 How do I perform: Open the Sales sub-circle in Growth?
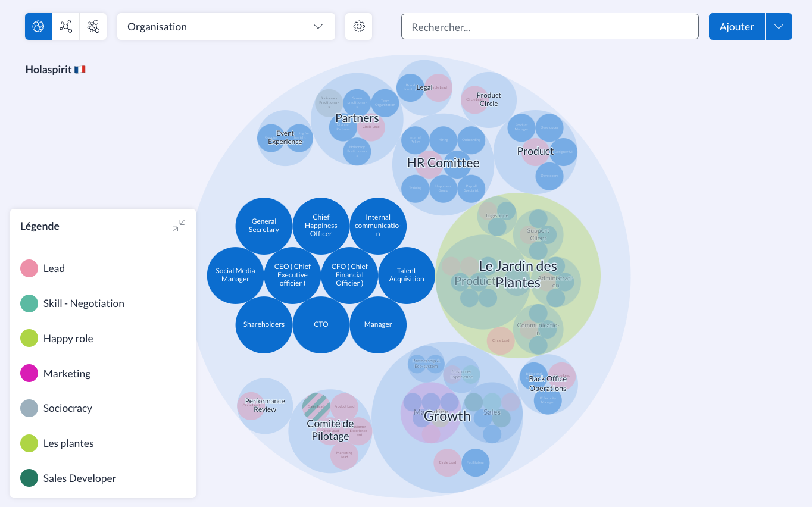[x=492, y=412]
